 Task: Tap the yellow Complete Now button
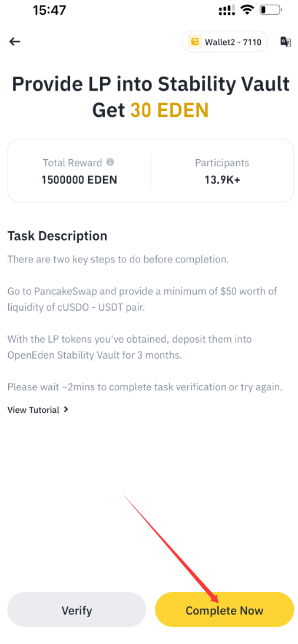click(x=224, y=610)
